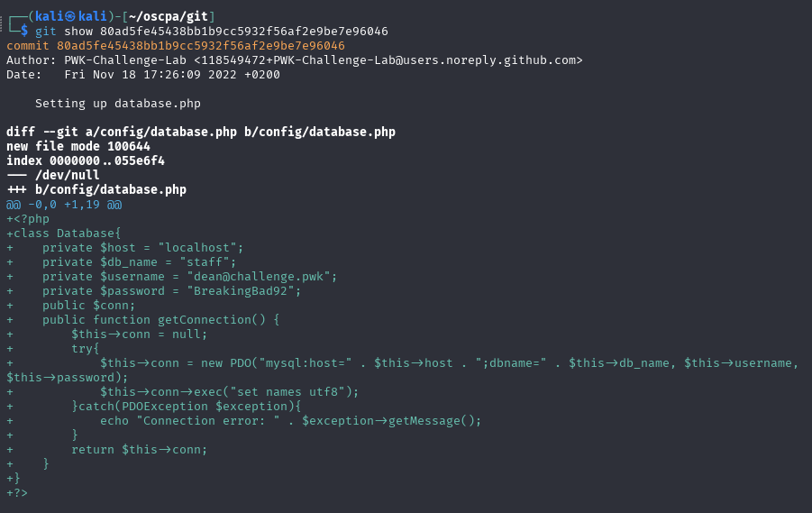Click the @@ -0,0 +1,19 @@ hunk header

(64, 205)
